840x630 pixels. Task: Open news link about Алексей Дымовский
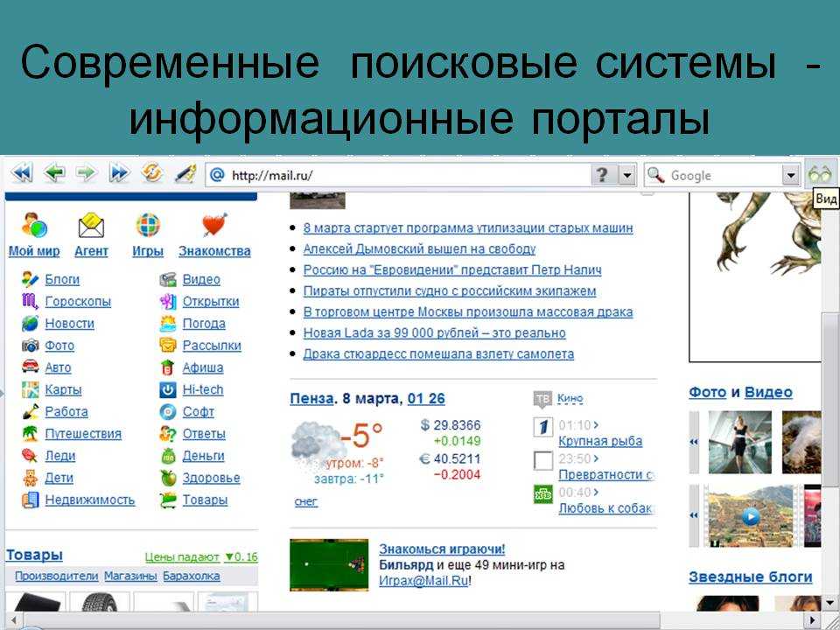pyautogui.click(x=419, y=248)
